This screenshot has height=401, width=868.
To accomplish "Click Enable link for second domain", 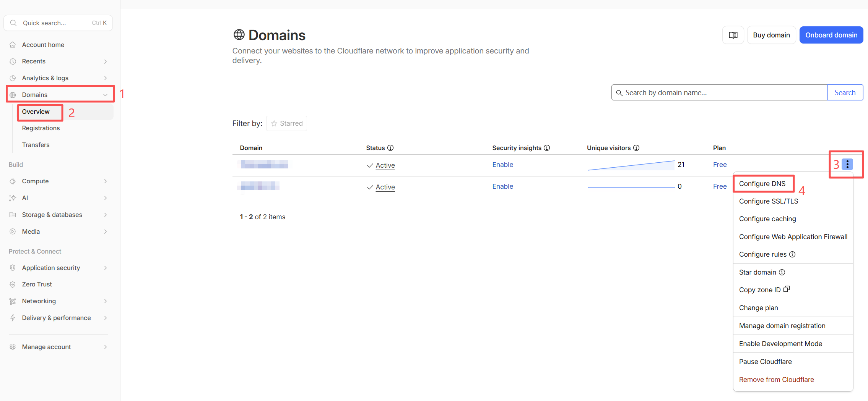I will point(502,186).
